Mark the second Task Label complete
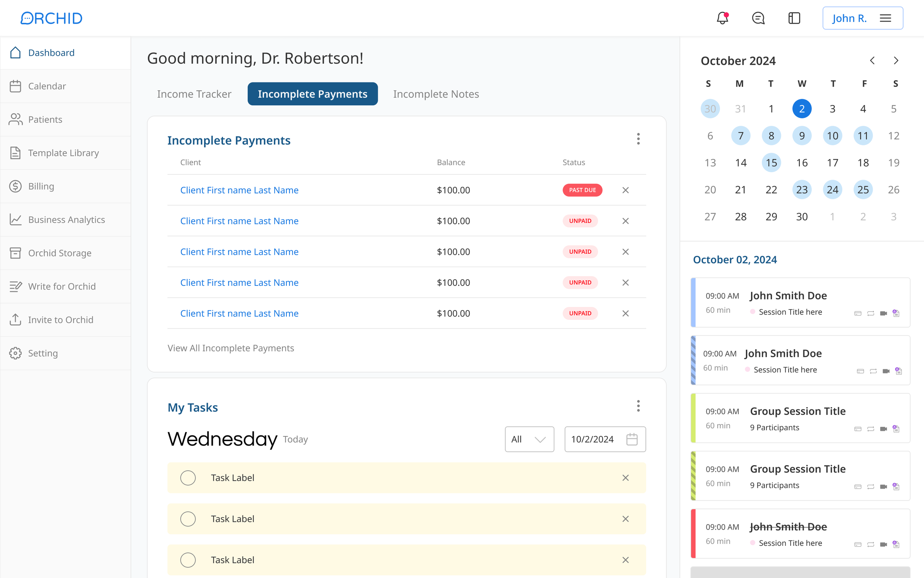The height and width of the screenshot is (578, 924). tap(188, 518)
